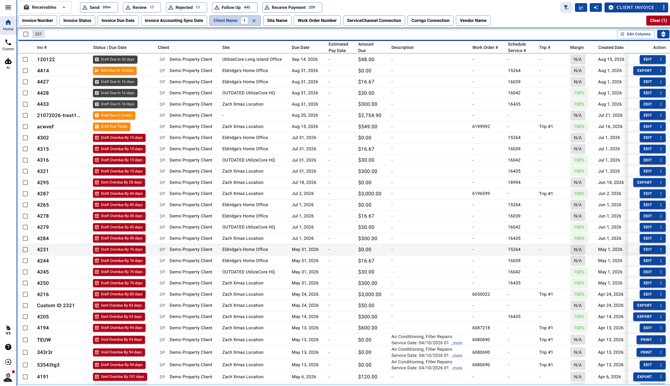Click the share icon button

pyautogui.click(x=596, y=7)
